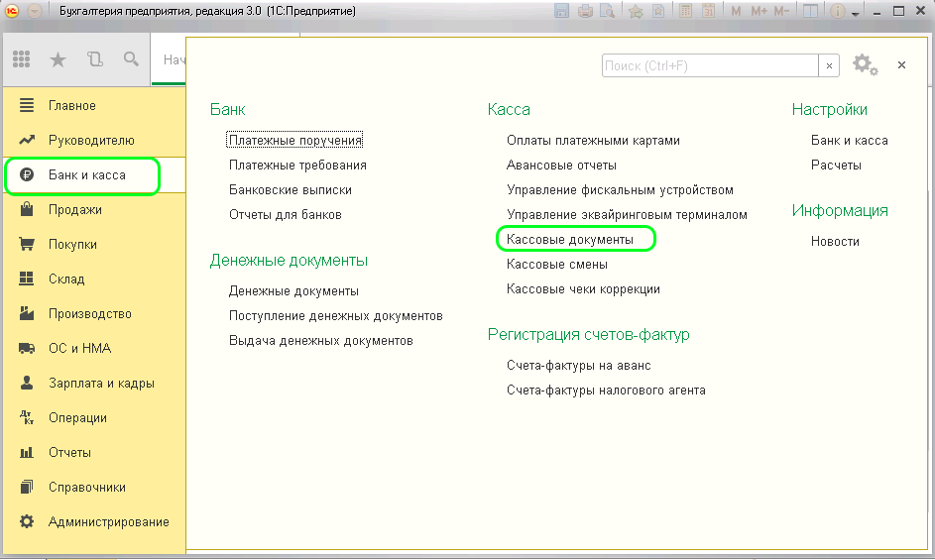
Task: Click the printer icon in the title bar
Action: (585, 12)
